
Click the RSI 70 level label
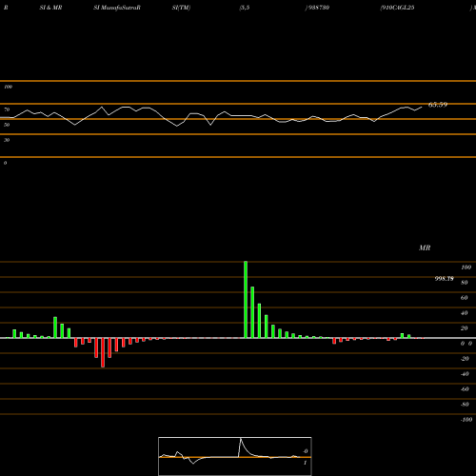click(7, 109)
